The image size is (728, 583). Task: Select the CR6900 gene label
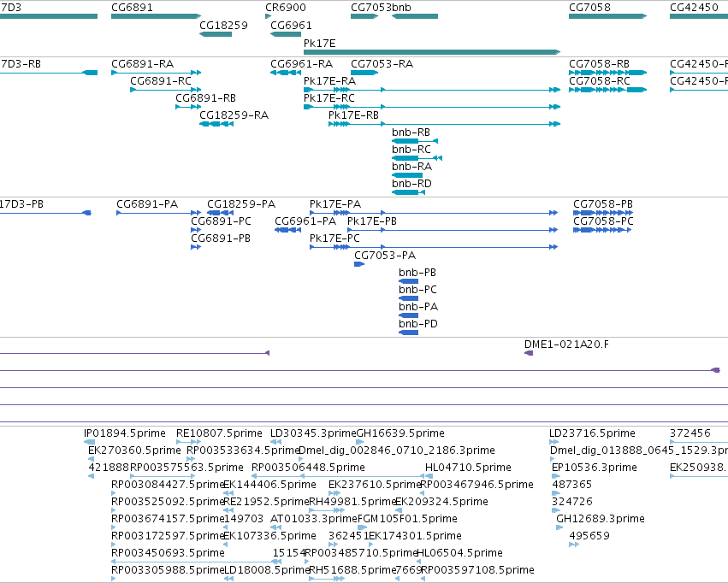(286, 8)
